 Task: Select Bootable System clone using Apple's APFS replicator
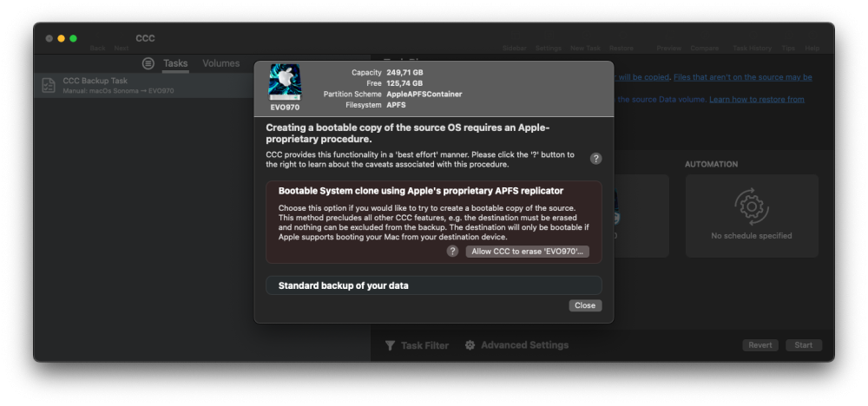point(433,222)
